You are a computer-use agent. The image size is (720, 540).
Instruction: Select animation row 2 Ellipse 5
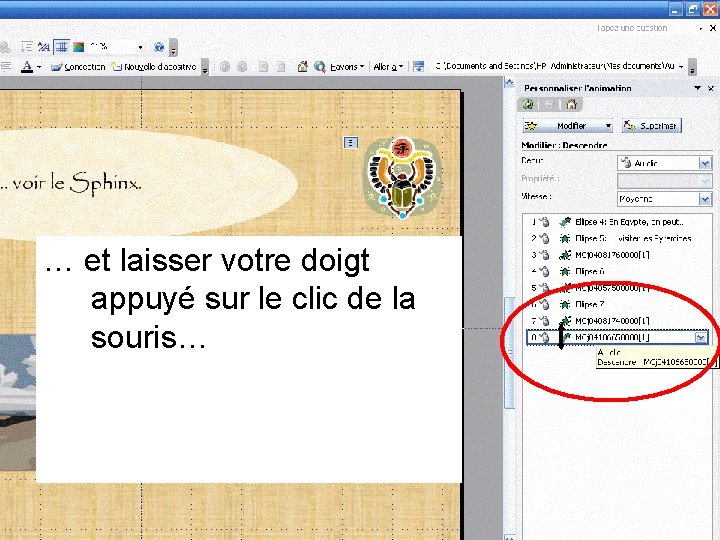[x=618, y=238]
